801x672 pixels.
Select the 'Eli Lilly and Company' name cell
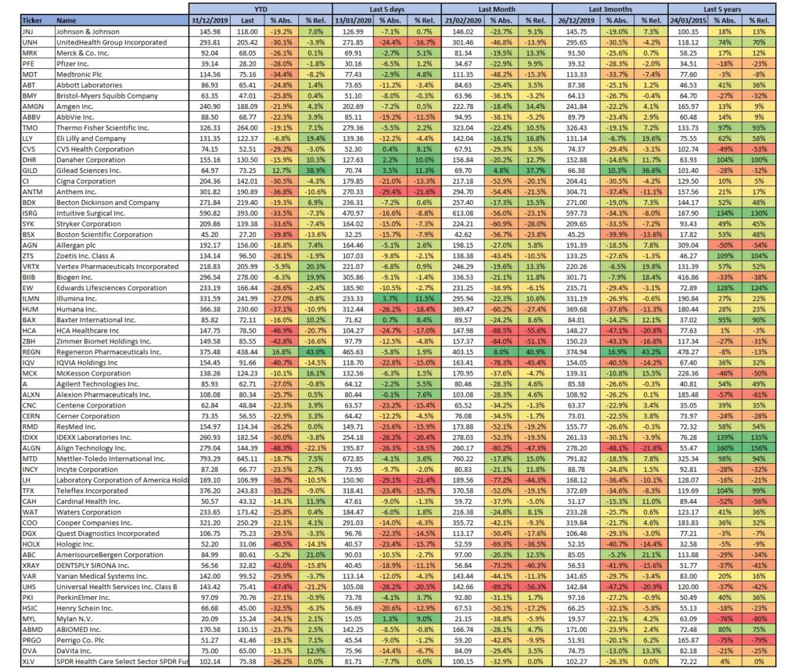tap(121, 138)
